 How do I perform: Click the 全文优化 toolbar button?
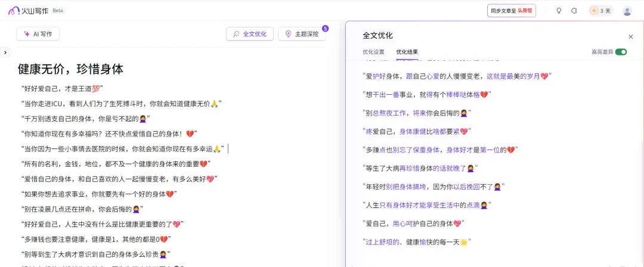[x=250, y=34]
